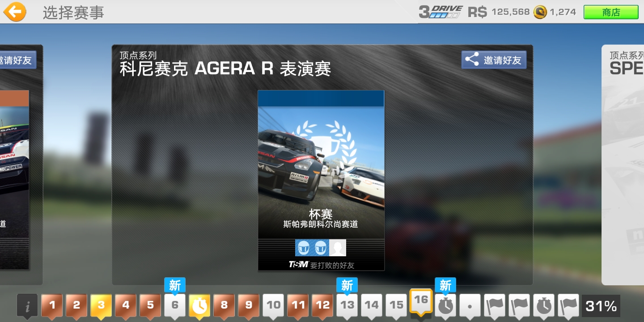The image size is (644, 322).
Task: Open the info 'i' marker
Action: click(x=27, y=306)
